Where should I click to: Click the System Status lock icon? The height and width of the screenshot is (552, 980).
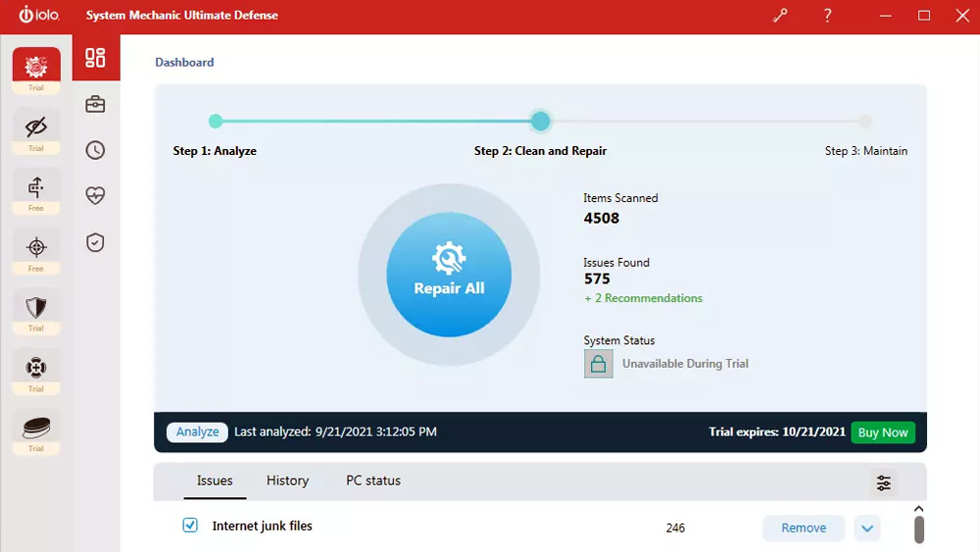pyautogui.click(x=598, y=364)
